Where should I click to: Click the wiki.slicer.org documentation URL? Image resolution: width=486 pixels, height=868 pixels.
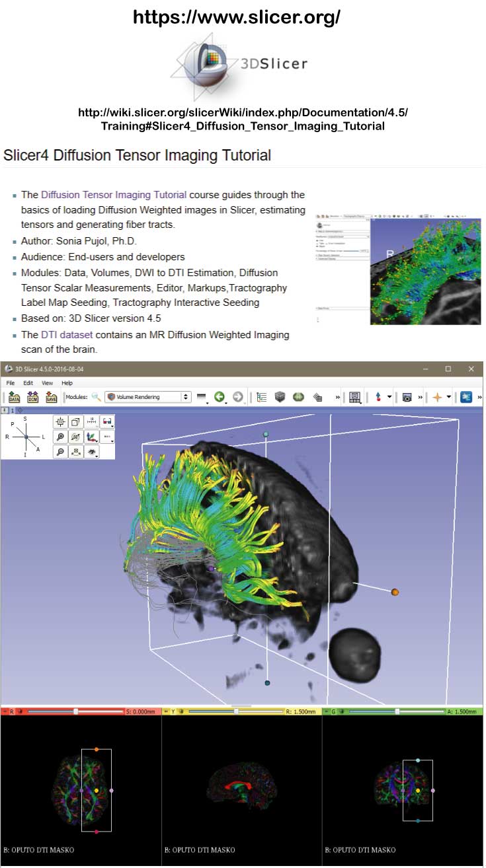point(243,119)
